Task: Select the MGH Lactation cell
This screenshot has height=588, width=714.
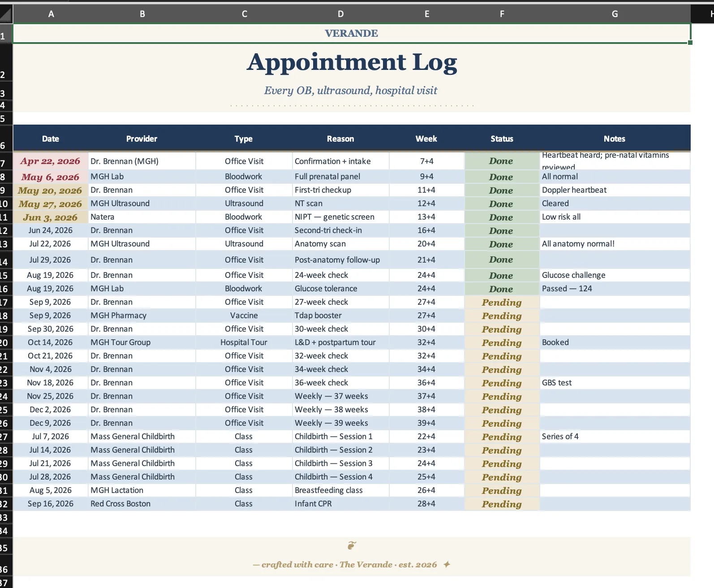Action: click(142, 490)
